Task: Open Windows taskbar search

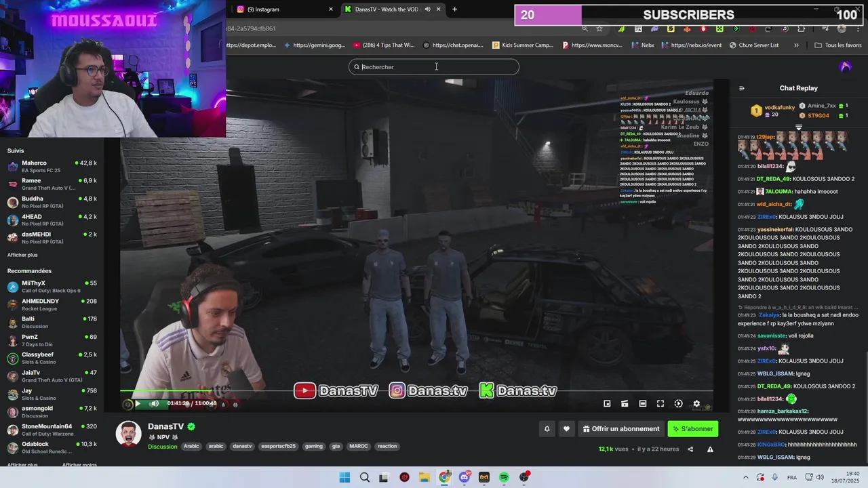Action: point(365,477)
